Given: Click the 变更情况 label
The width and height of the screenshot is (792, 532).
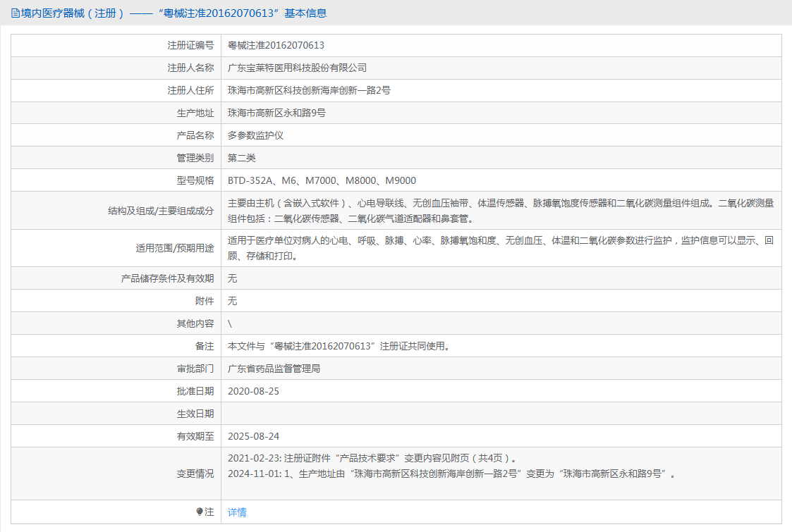Looking at the screenshot, I should click(x=195, y=474).
